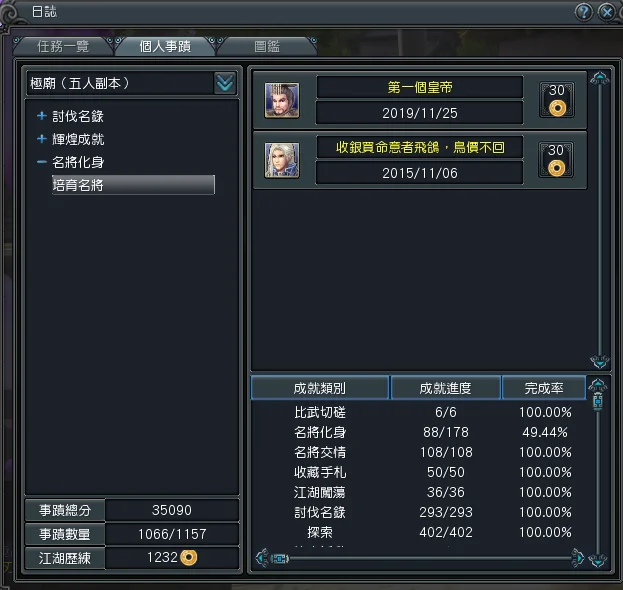Collapse the 名將化身 tree node
The image size is (623, 590).
pos(42,162)
